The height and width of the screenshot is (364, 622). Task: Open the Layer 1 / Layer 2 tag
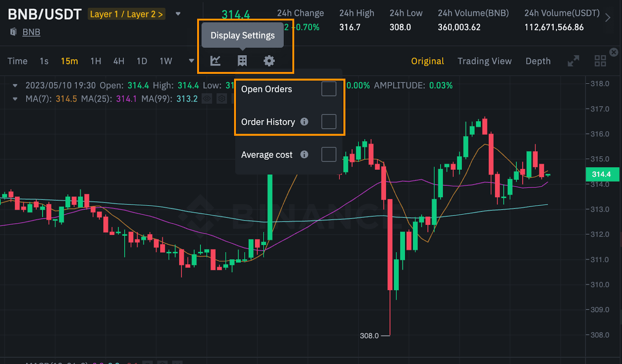point(126,14)
